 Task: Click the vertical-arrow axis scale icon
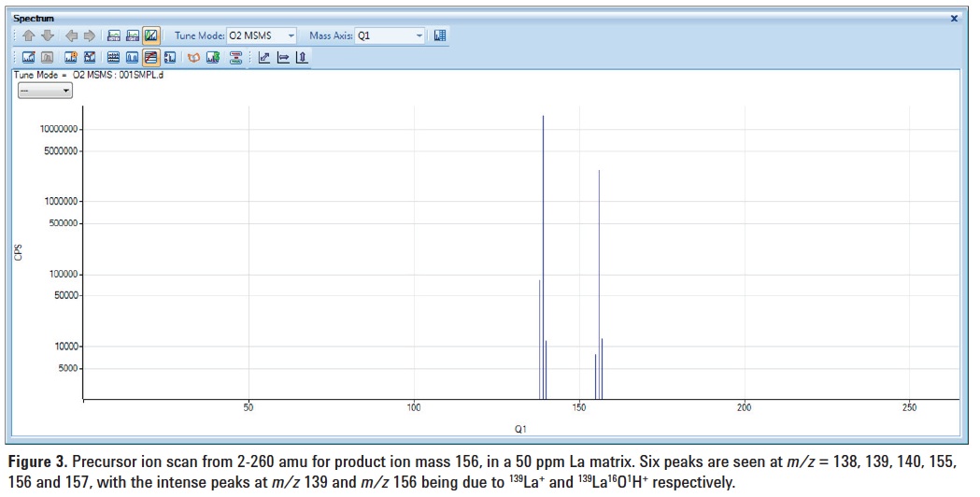point(301,58)
